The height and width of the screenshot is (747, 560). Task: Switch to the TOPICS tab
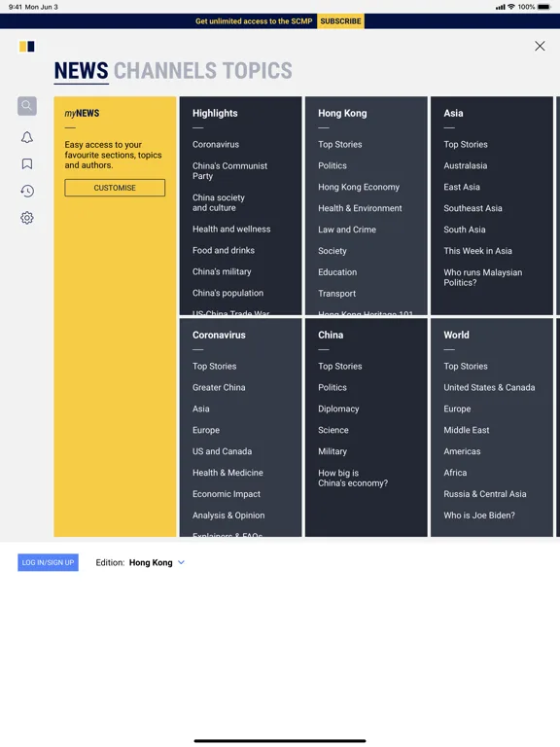point(257,70)
